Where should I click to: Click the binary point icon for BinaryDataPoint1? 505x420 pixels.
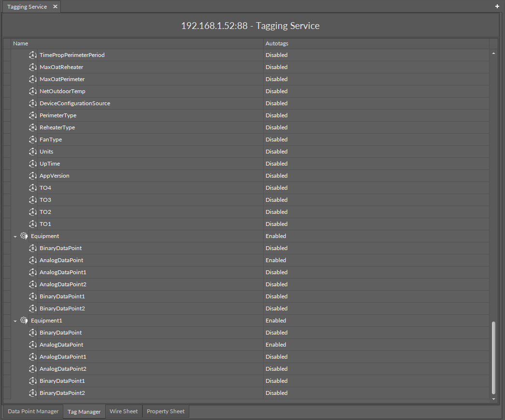point(32,296)
